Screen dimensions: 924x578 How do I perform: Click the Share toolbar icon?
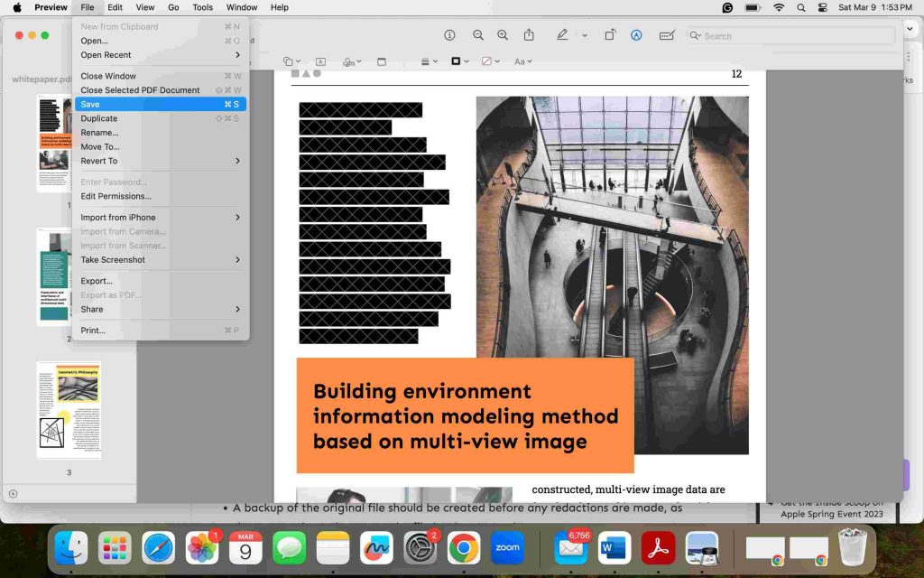[529, 35]
